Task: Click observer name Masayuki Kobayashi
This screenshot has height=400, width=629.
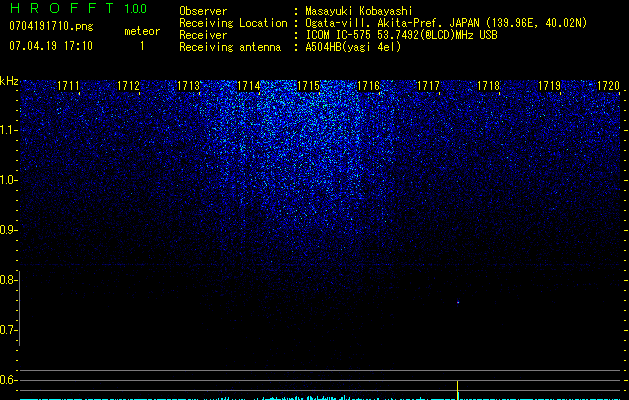Action: click(359, 11)
